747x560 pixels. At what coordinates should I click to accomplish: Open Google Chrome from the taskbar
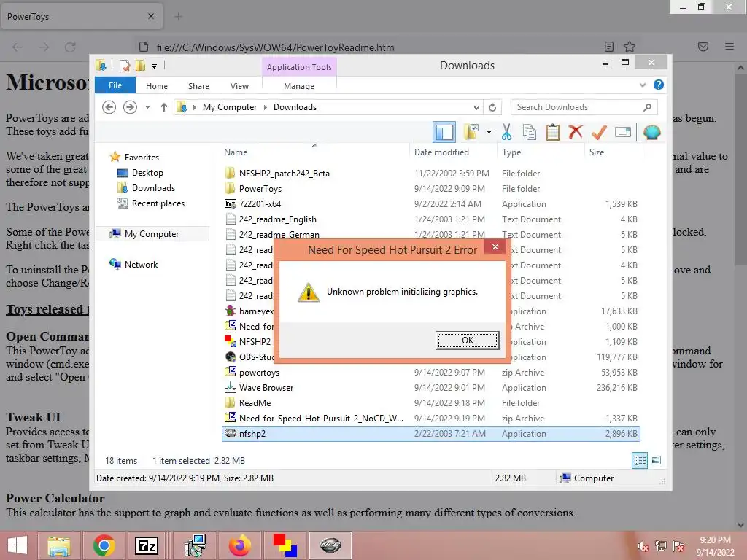pos(104,545)
